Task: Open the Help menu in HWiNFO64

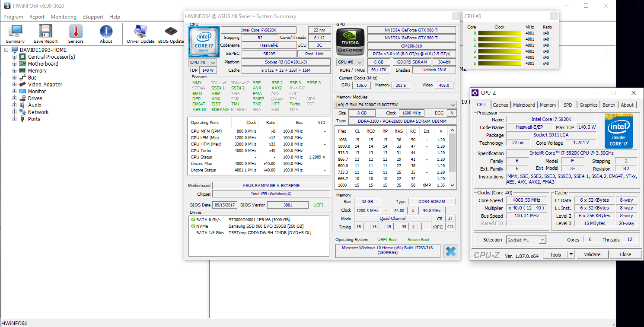Action: pos(115,17)
